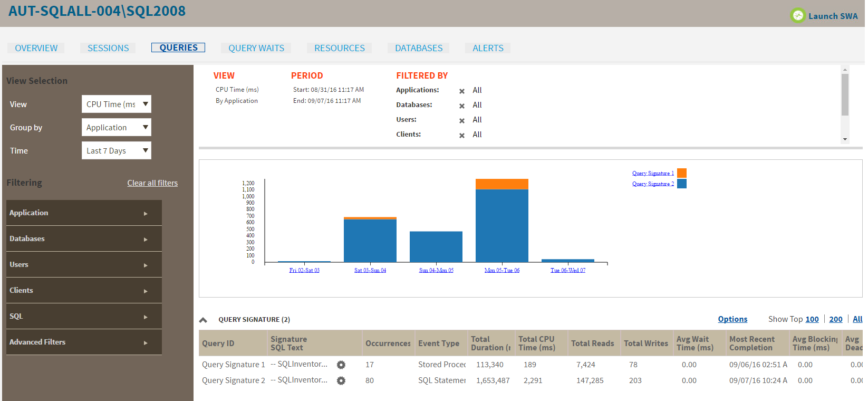
Task: Collapse the Query Signature section caret
Action: [203, 320]
